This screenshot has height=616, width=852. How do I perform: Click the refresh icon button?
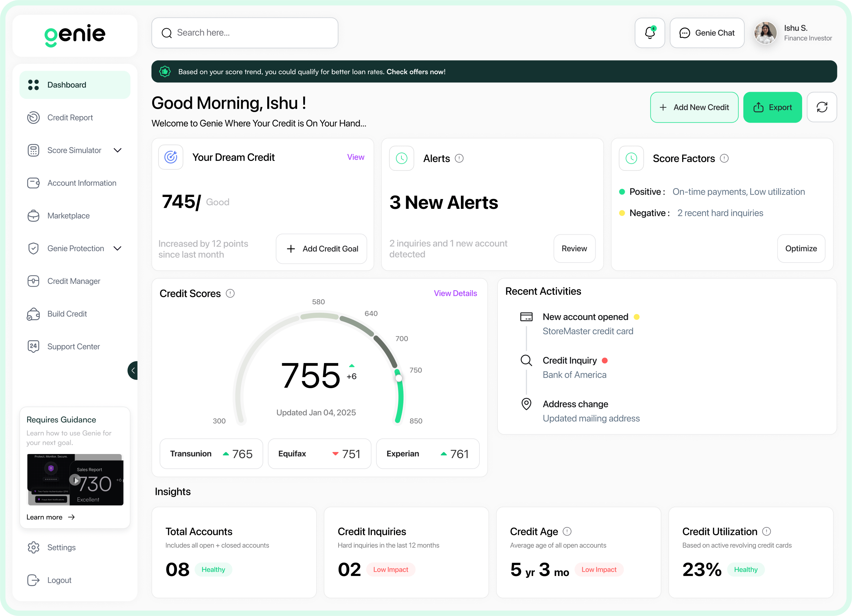tap(821, 107)
